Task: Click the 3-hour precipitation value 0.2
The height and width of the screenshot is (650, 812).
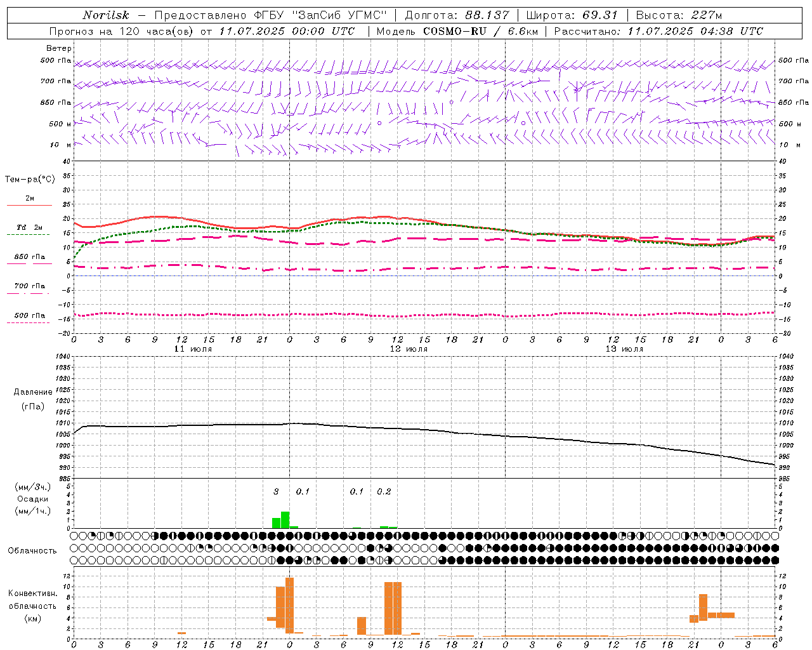Action: coord(384,491)
